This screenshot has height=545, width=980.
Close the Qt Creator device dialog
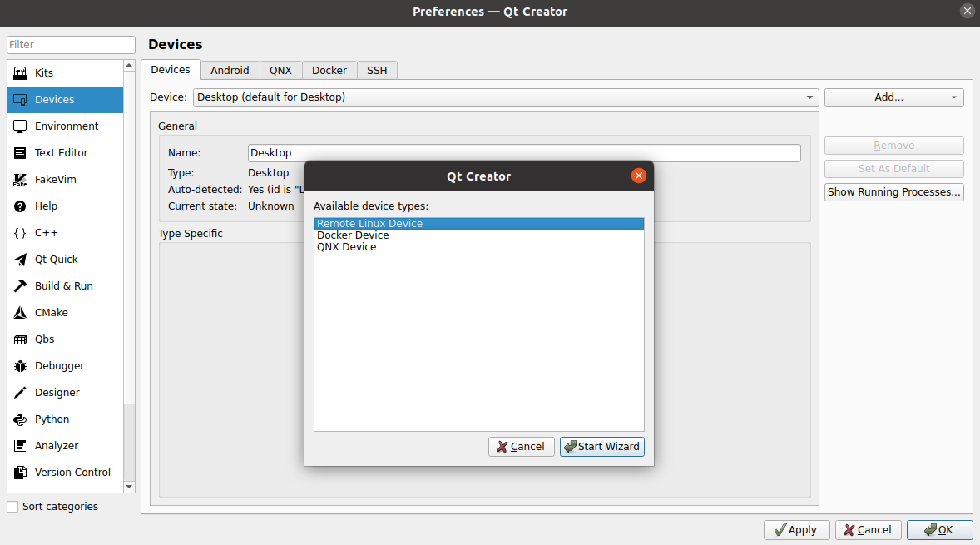pyautogui.click(x=639, y=176)
